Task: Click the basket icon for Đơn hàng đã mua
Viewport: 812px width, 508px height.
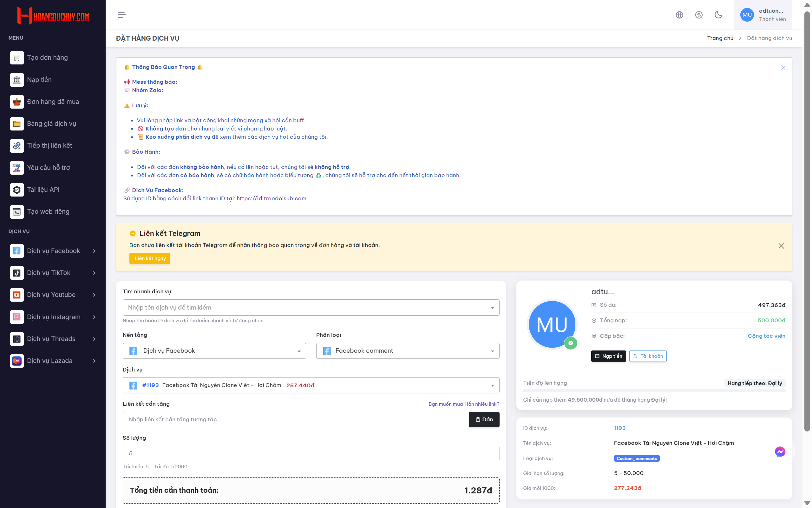Action: 17,102
